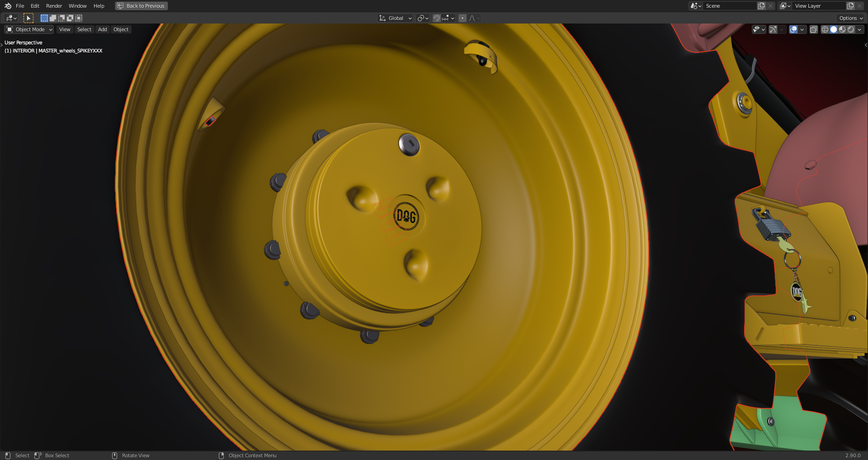Delete the scene with the X icon

click(x=770, y=6)
